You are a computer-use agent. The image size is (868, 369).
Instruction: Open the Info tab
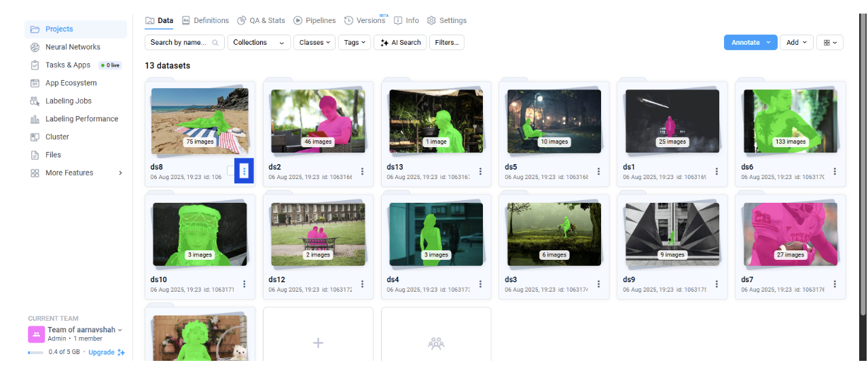(406, 21)
